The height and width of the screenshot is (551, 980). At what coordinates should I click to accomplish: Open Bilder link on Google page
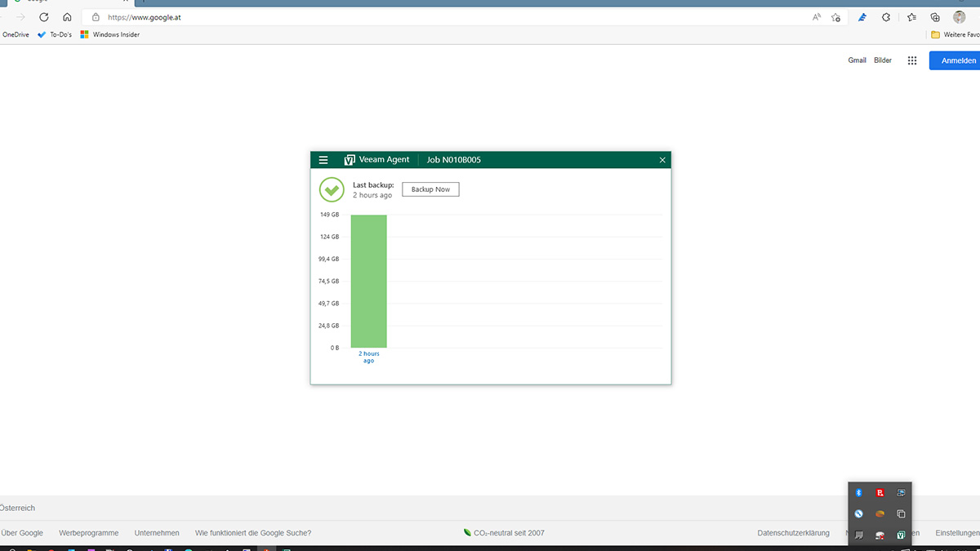(883, 60)
